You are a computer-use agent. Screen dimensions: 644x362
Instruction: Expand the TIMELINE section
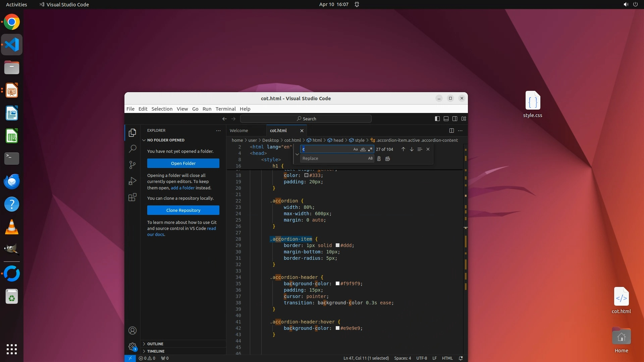click(x=156, y=351)
